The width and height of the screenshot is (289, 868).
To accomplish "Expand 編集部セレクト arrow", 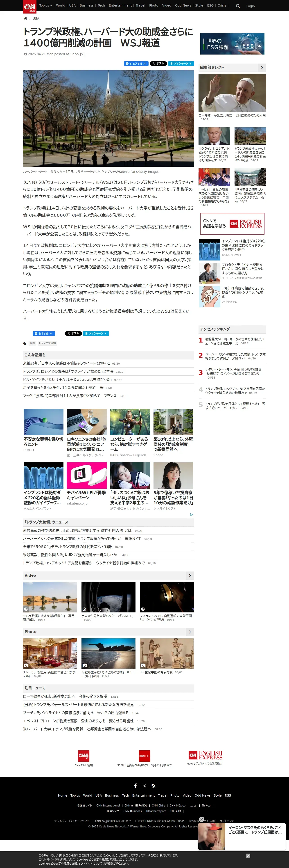I will click(x=262, y=68).
